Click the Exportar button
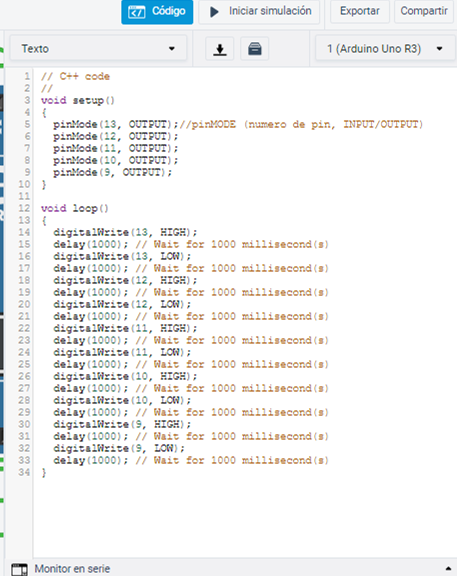 pos(360,11)
